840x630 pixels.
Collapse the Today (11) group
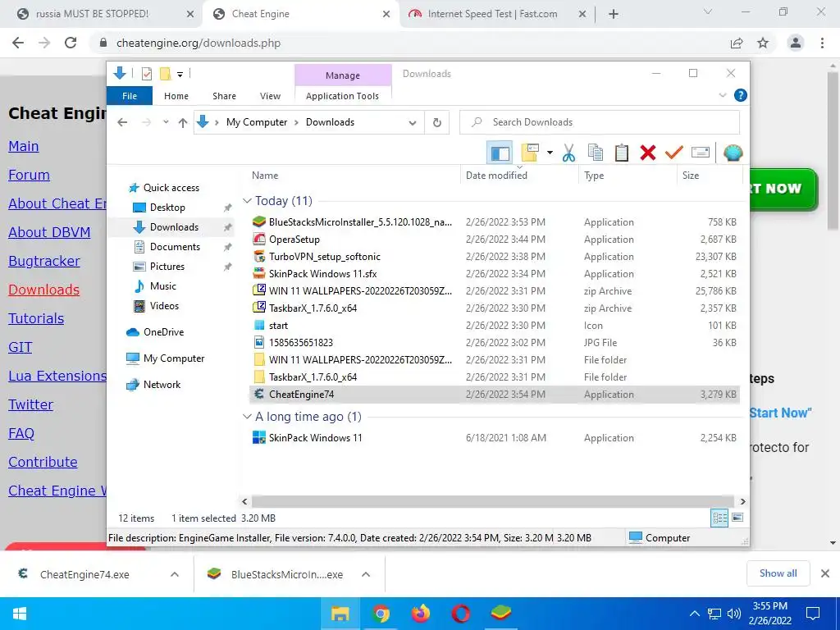coord(247,201)
